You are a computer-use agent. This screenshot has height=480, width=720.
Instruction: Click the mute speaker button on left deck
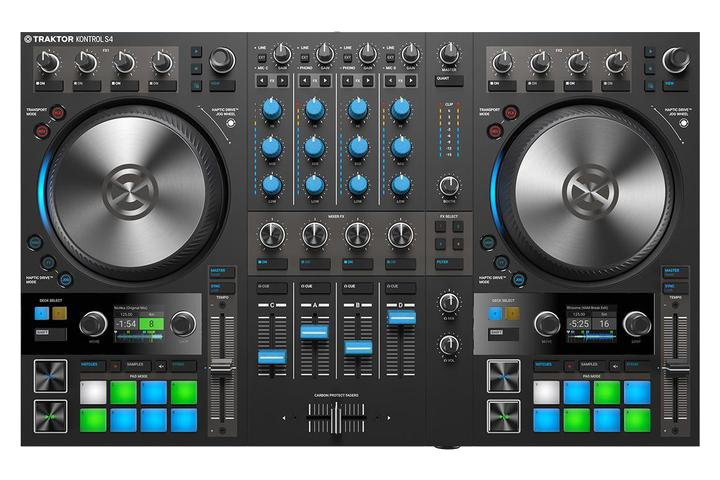click(161, 366)
